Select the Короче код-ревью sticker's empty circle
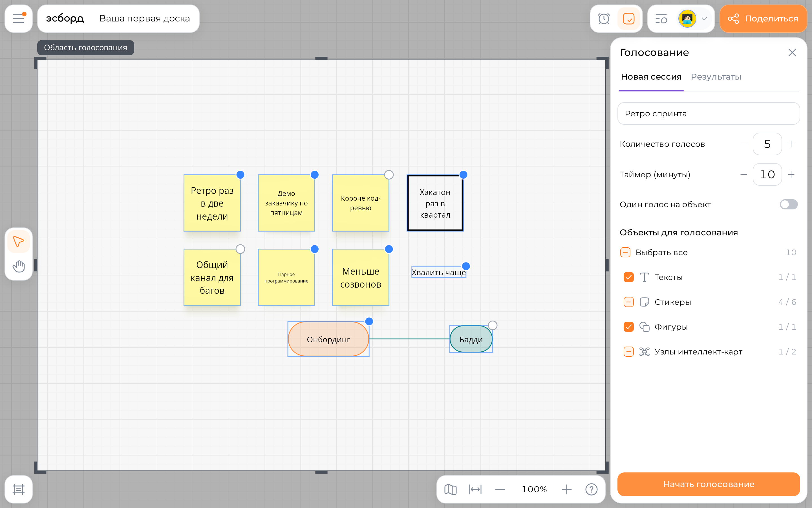The image size is (812, 508). pos(389,175)
